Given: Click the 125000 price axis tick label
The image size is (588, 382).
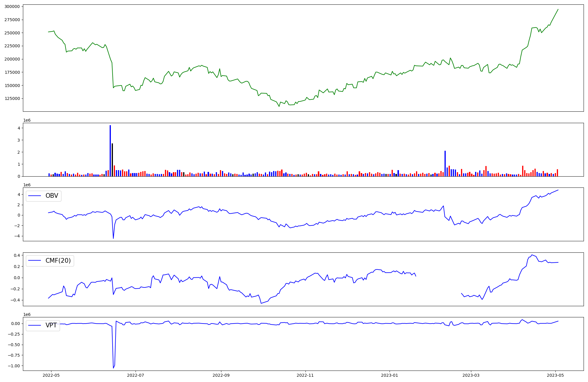Looking at the screenshot, I should click(x=12, y=98).
